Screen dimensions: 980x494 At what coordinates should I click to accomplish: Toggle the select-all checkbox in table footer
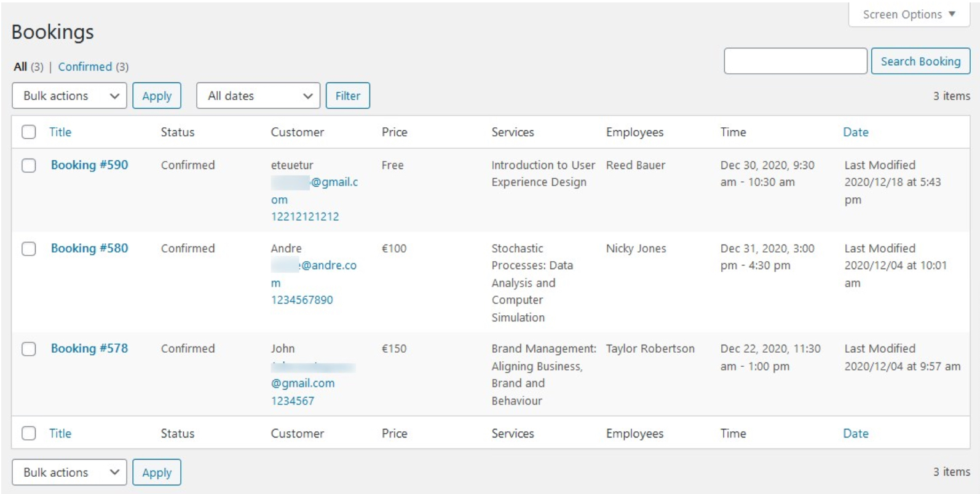click(x=29, y=433)
